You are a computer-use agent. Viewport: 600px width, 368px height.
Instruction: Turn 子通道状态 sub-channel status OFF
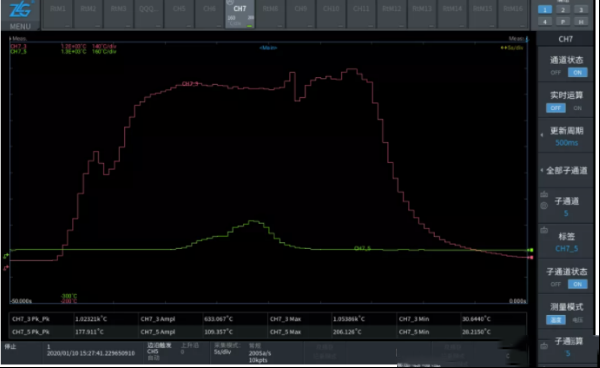(x=556, y=284)
